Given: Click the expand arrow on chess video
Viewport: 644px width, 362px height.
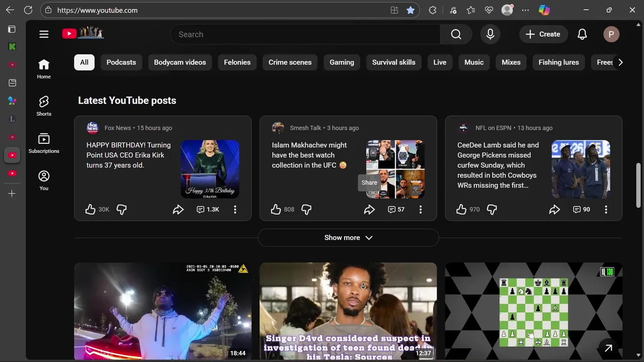Looking at the screenshot, I should [608, 348].
